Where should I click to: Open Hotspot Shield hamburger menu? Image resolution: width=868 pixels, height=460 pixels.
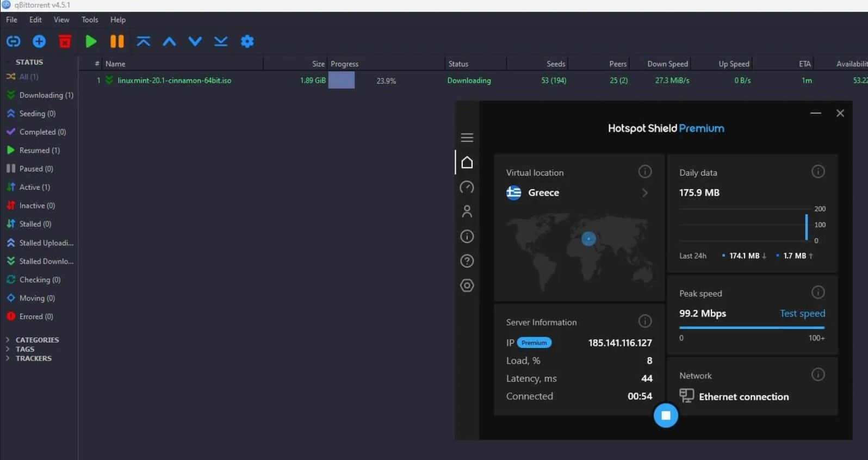point(467,138)
